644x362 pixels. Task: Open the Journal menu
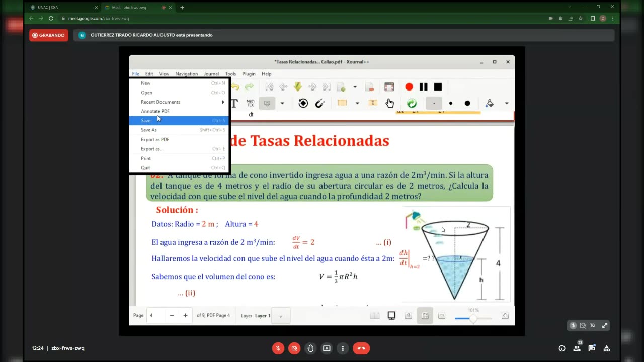click(211, 74)
